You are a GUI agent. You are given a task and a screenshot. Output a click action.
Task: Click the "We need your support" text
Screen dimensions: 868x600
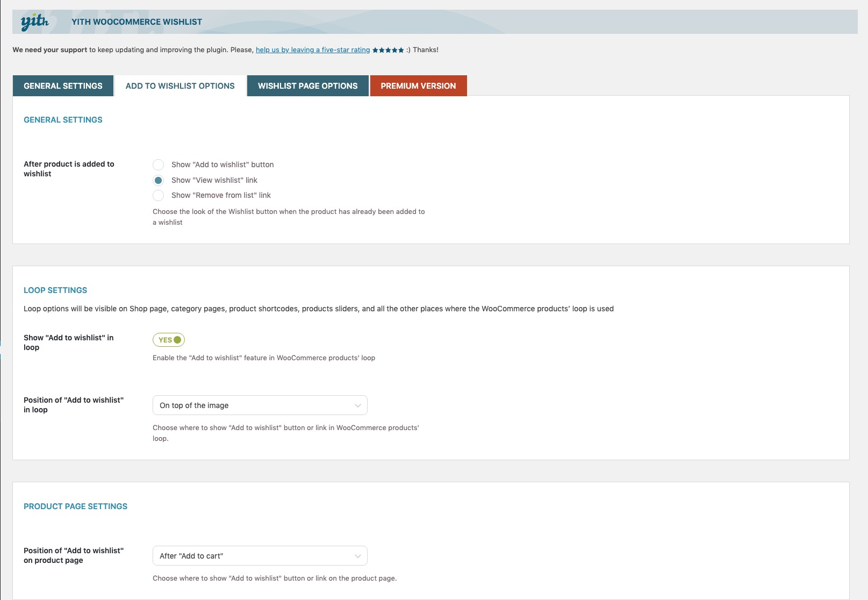pos(50,50)
